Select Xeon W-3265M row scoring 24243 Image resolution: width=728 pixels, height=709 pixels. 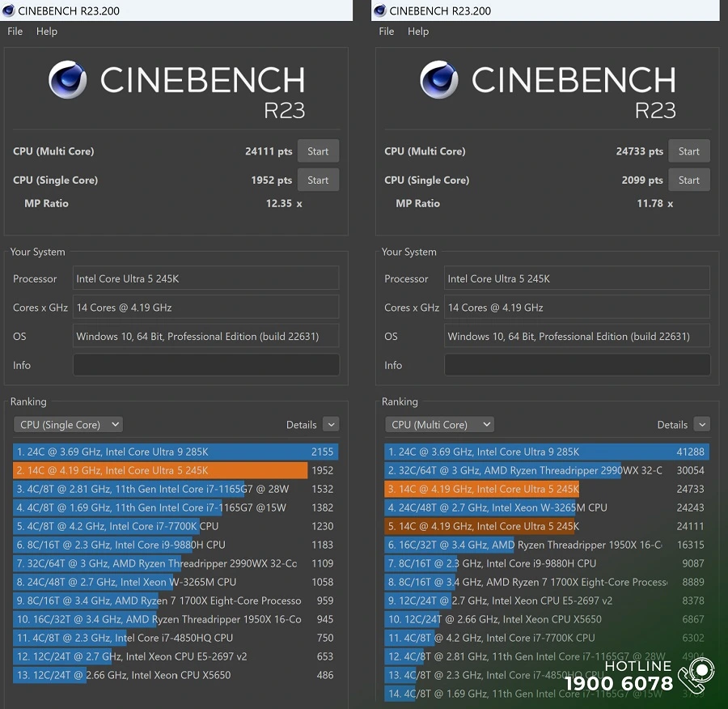[547, 507]
